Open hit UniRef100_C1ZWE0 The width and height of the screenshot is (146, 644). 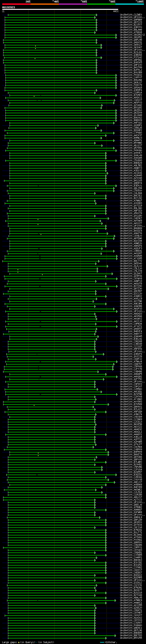pos(131,15)
